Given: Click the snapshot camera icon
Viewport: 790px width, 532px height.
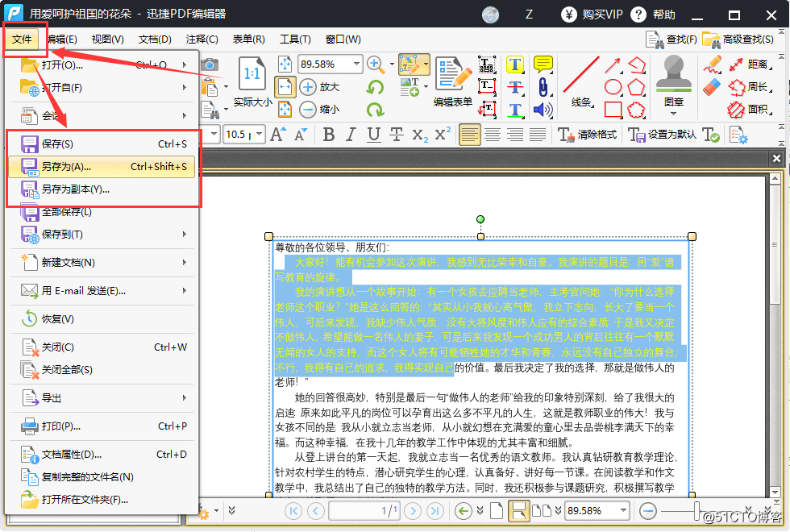Looking at the screenshot, I should (210, 64).
